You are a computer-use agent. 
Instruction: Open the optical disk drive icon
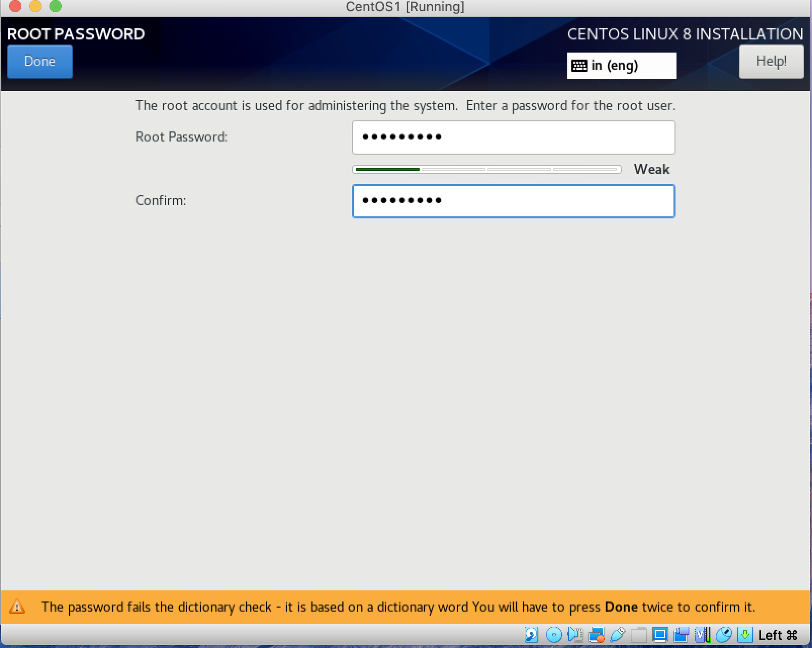554,635
